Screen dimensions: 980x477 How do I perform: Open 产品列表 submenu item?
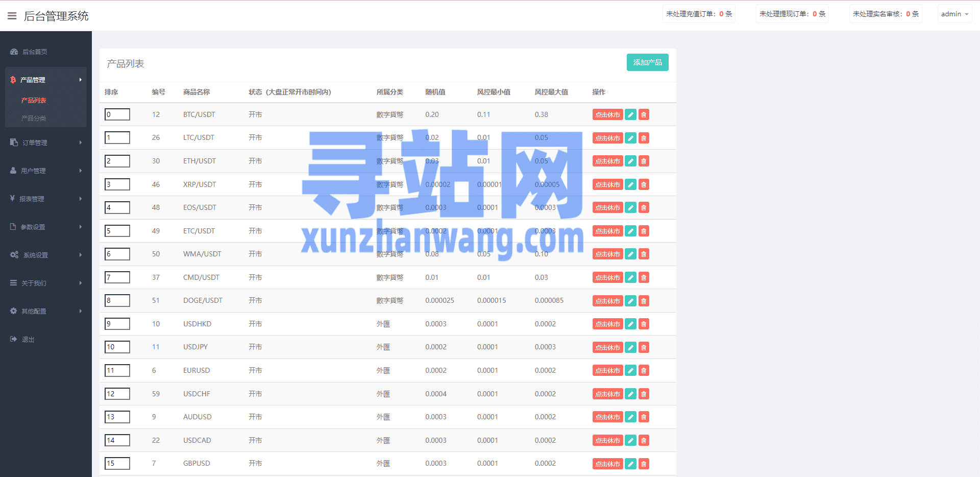click(34, 101)
